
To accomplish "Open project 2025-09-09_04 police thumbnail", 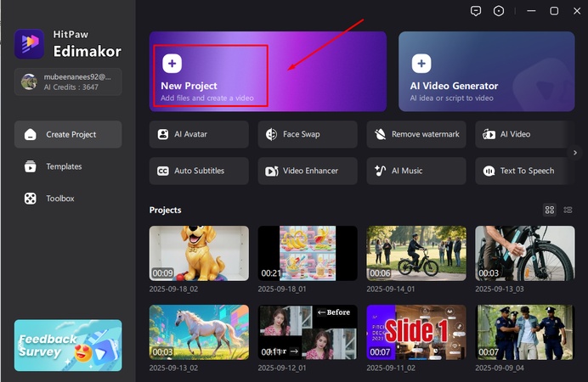I will click(x=524, y=332).
